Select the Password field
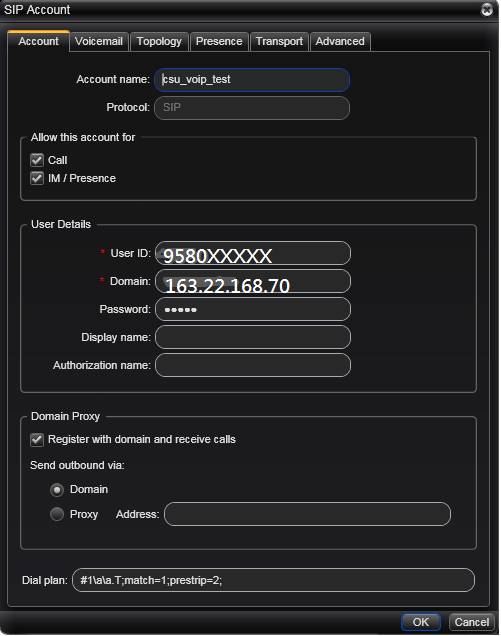This screenshot has width=501, height=636. coord(253,309)
